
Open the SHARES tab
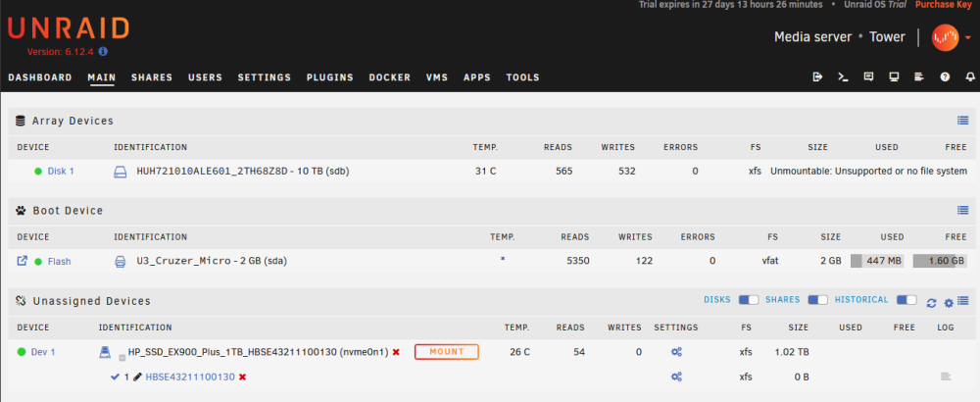tap(152, 77)
